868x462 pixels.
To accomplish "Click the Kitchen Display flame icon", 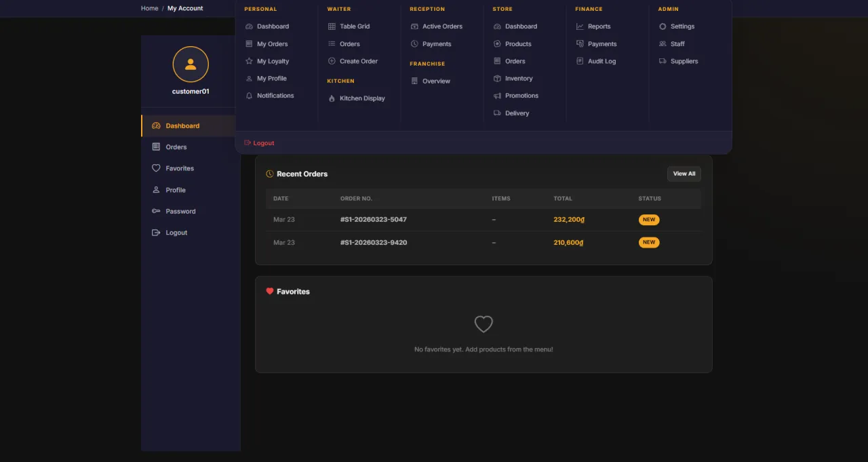I will [x=332, y=98].
